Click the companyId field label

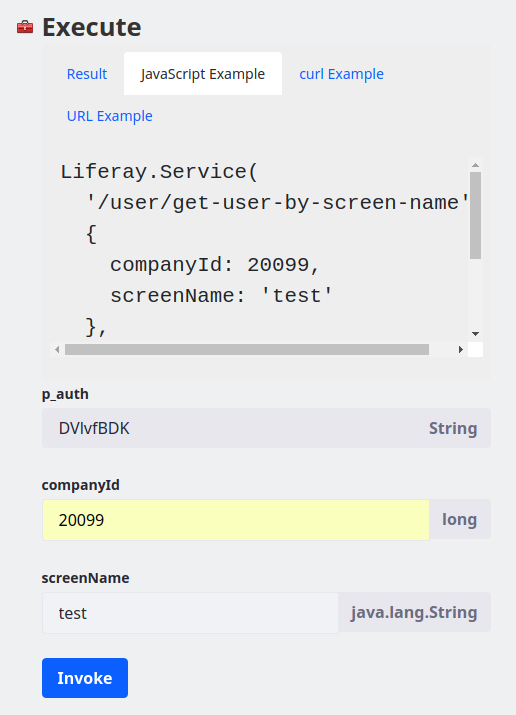point(81,485)
